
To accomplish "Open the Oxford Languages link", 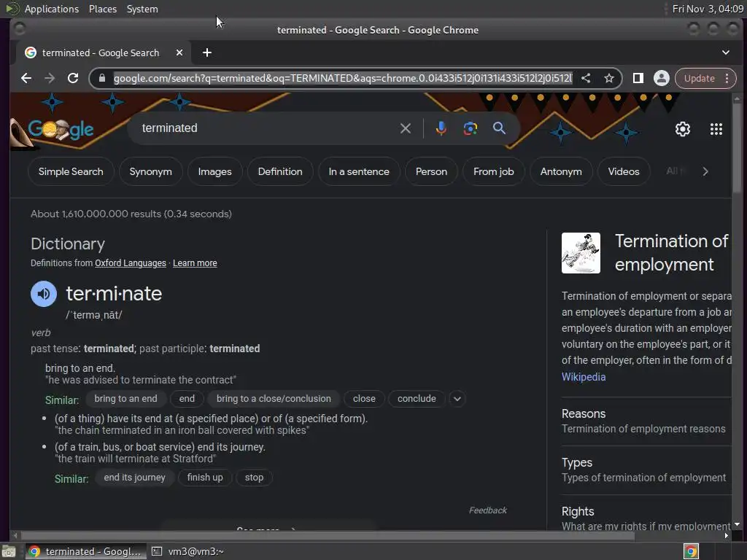I will pos(131,263).
